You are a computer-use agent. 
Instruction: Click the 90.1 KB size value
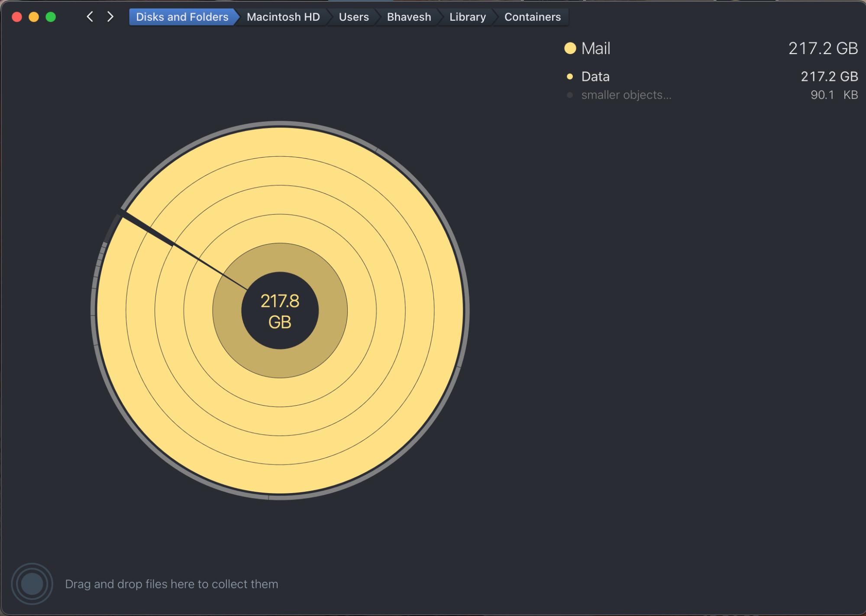coord(834,95)
